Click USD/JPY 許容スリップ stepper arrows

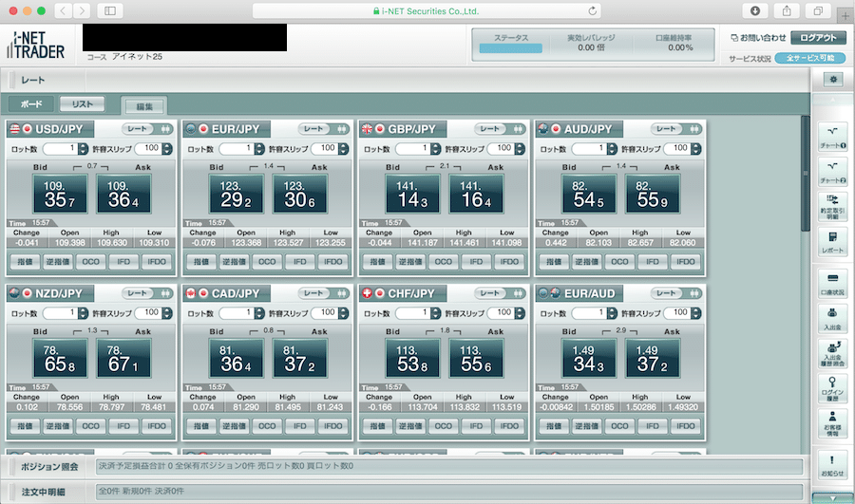click(167, 149)
